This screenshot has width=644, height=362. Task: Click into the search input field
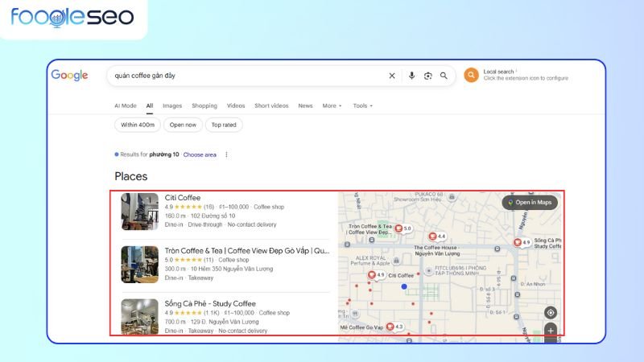(x=242, y=76)
